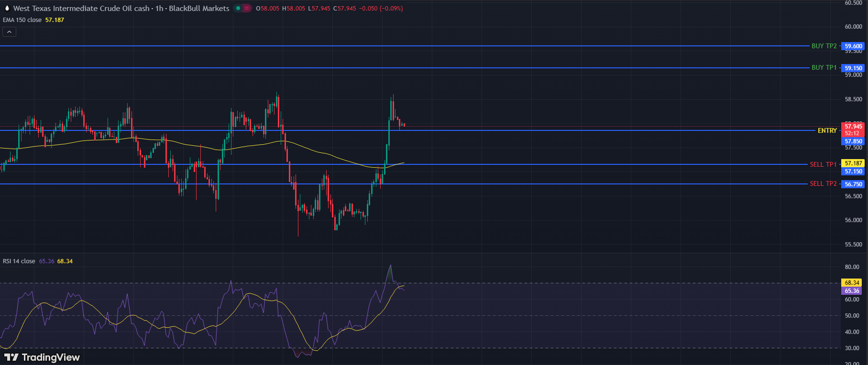
Task: Click the purple 65.36 RSI value tag
Action: click(x=852, y=291)
